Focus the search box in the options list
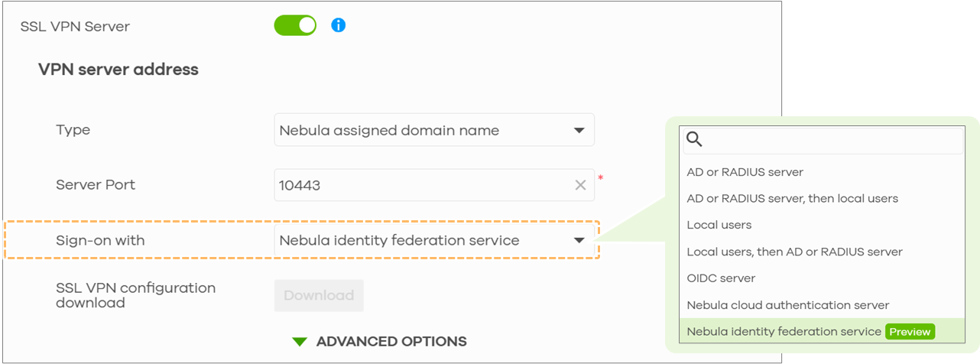980x364 pixels. pos(824,140)
